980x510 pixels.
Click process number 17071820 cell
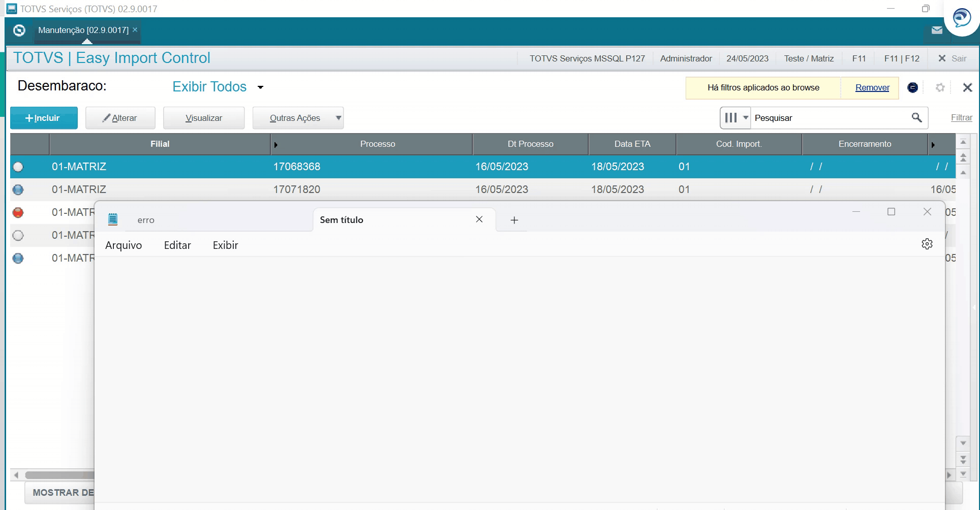(297, 189)
